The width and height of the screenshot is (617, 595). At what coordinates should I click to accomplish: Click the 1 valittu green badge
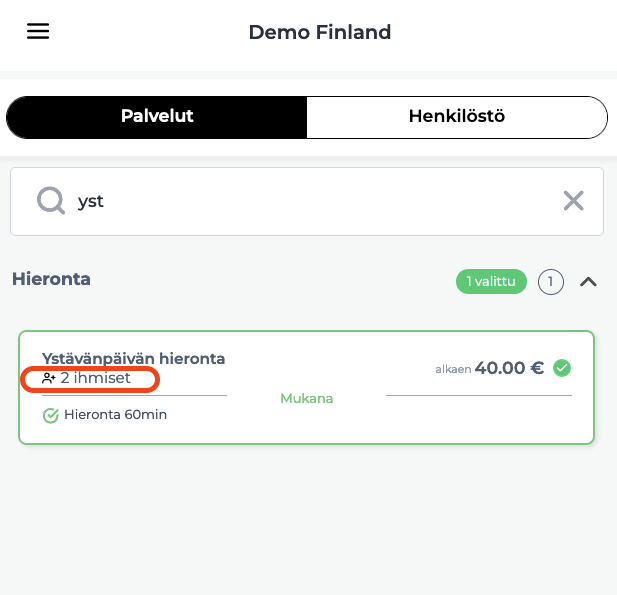(491, 281)
